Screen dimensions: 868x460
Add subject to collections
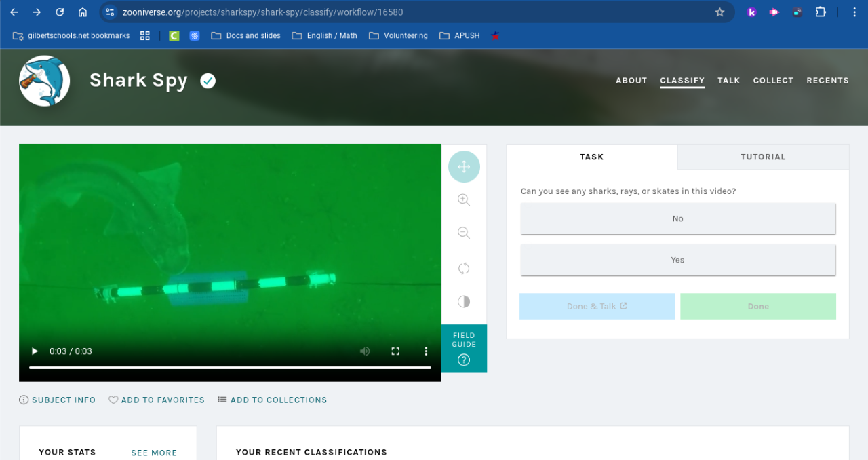pyautogui.click(x=273, y=400)
